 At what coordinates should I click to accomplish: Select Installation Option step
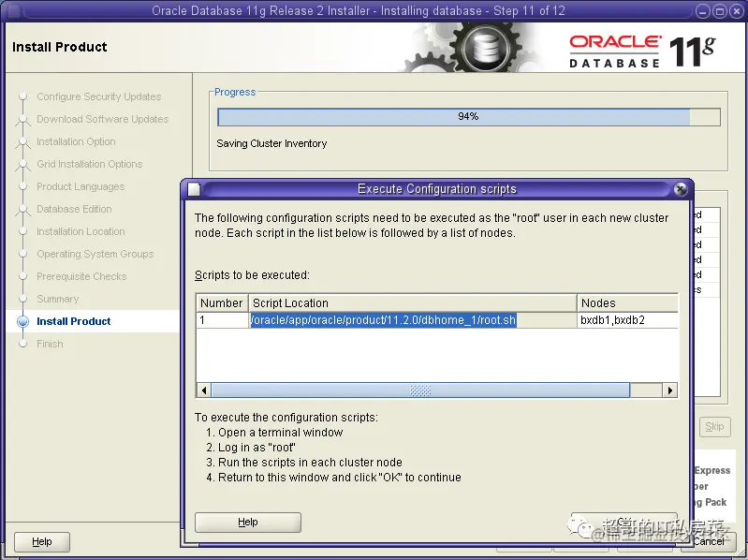76,141
